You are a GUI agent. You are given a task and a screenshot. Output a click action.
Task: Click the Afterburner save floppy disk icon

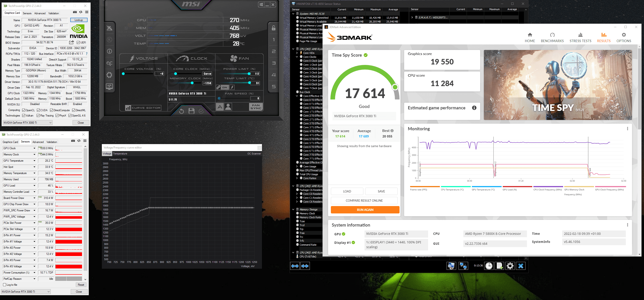(191, 111)
